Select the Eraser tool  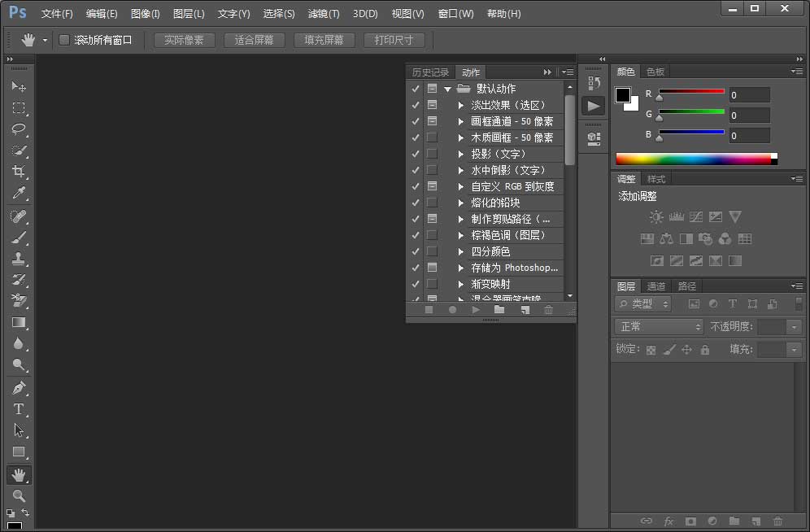click(x=19, y=301)
